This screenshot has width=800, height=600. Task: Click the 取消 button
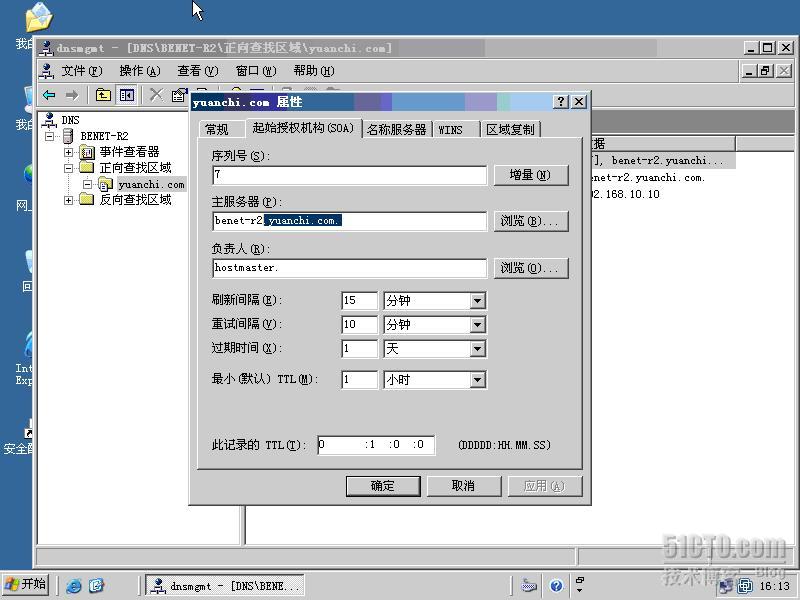point(463,486)
